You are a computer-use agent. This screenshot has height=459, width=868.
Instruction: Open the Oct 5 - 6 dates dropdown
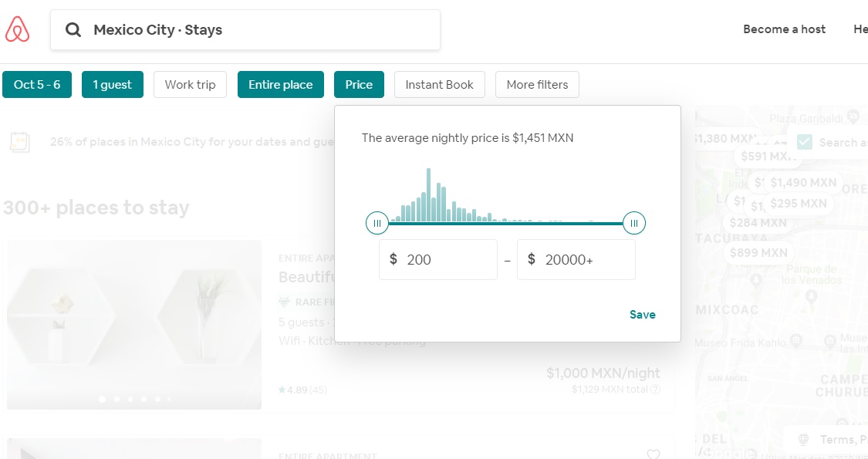click(37, 85)
